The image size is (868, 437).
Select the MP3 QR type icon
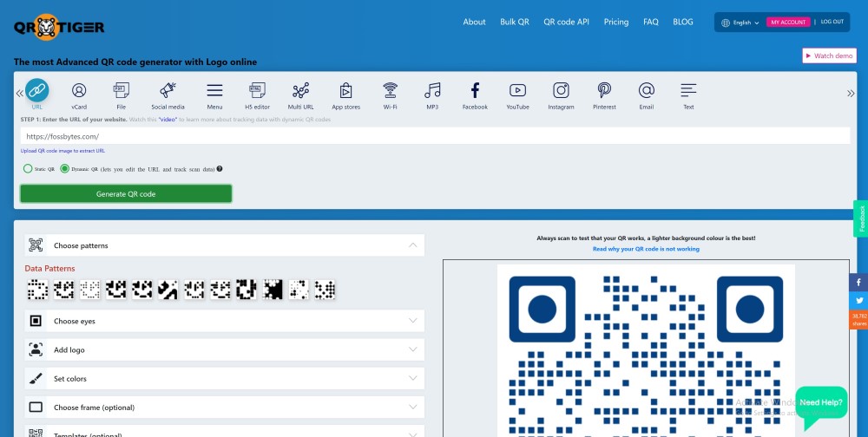tap(432, 90)
